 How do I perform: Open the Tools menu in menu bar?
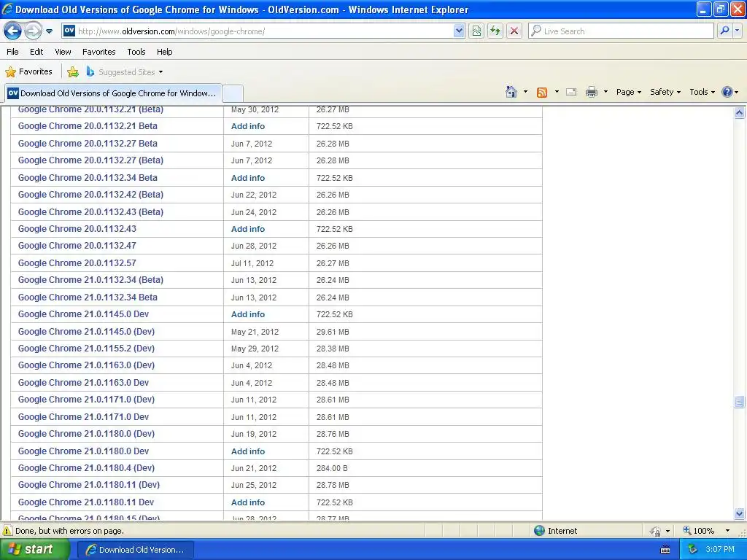[x=136, y=52]
